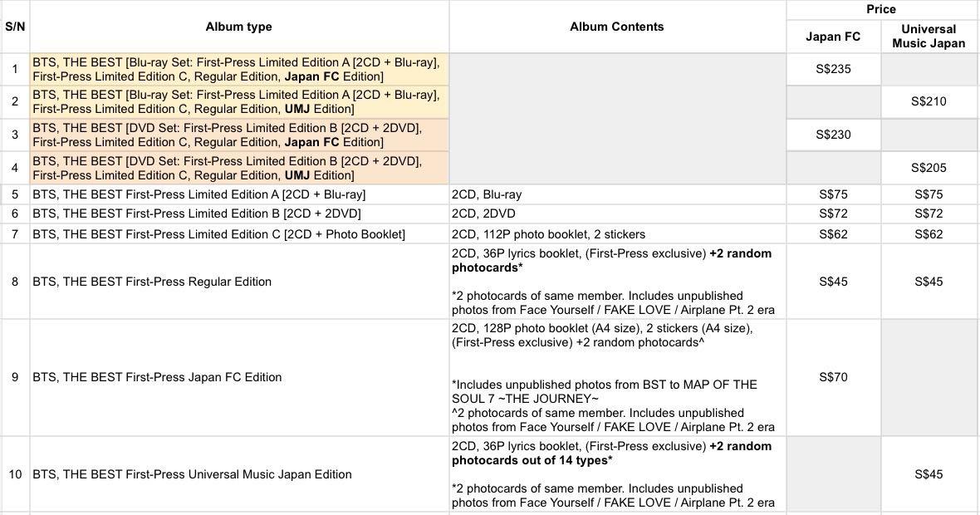Click the "Universal Music Japan" subheader
This screenshot has width=980, height=515.
929,36
